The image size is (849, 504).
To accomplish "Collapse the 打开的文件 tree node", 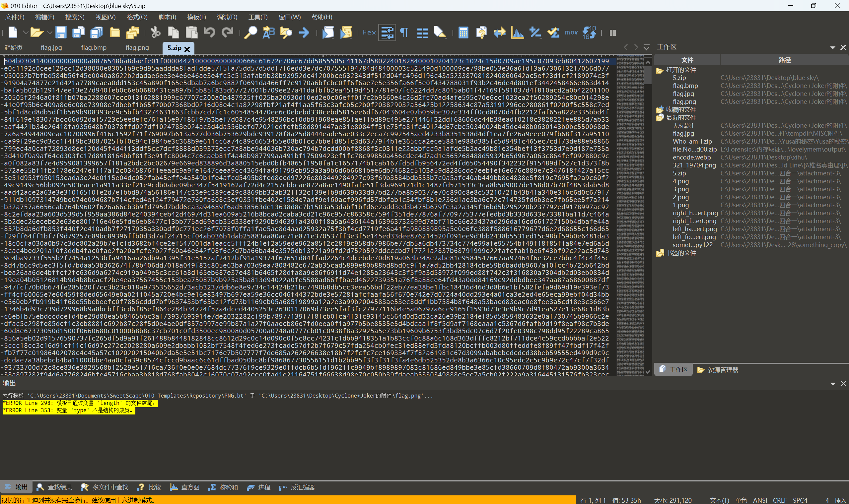I will tap(660, 70).
